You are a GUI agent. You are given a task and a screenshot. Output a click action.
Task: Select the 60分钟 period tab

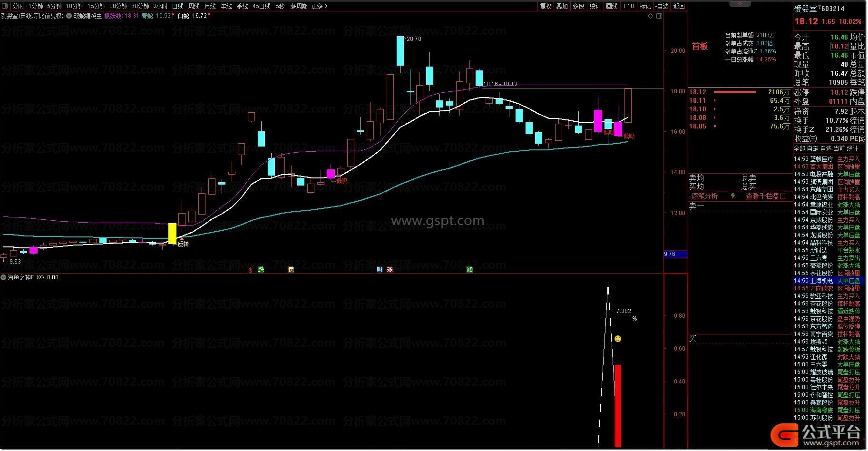pos(140,6)
